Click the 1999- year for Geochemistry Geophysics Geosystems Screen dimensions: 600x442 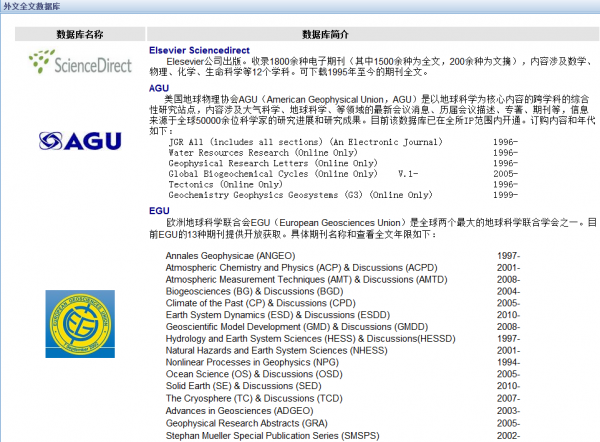tap(505, 195)
